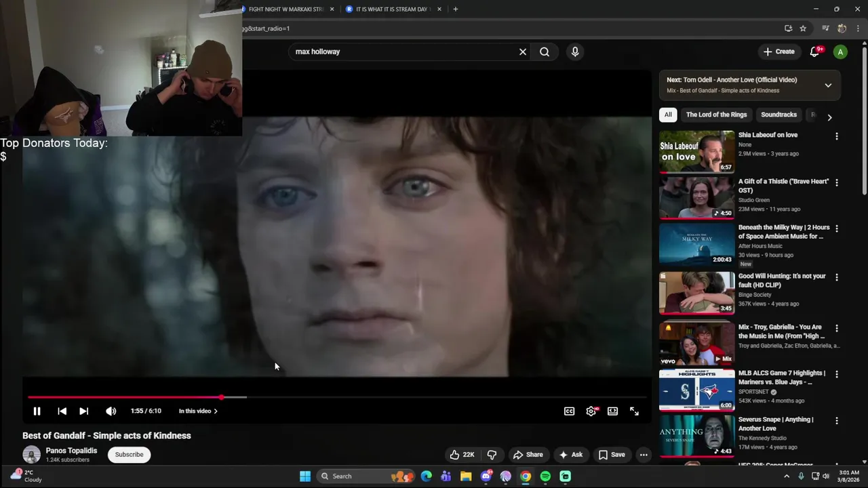Dislike the video
This screenshot has width=868, height=488.
coord(492,455)
